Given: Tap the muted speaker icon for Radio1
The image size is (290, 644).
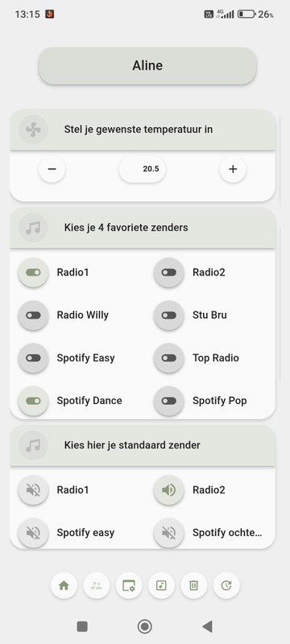Looking at the screenshot, I should [x=33, y=490].
